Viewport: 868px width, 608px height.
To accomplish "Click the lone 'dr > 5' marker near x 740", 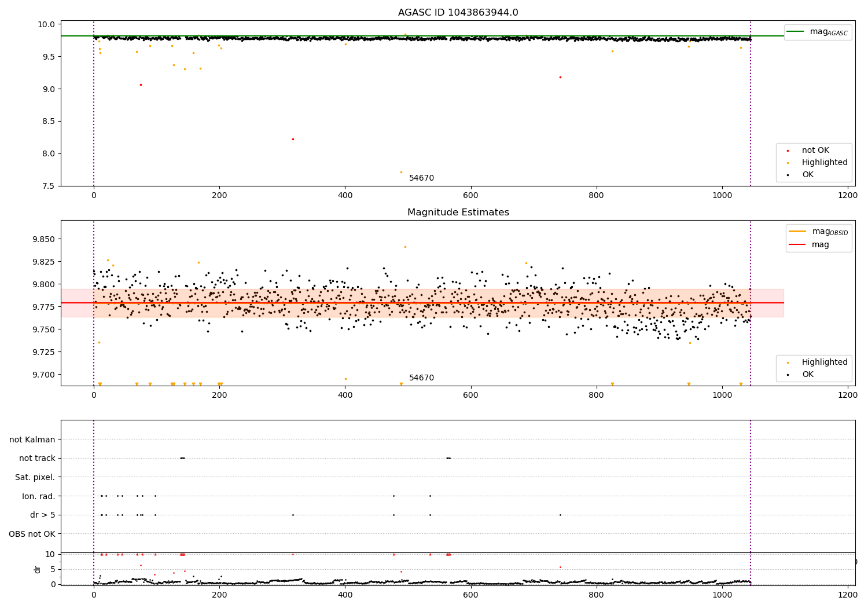I will pos(560,515).
